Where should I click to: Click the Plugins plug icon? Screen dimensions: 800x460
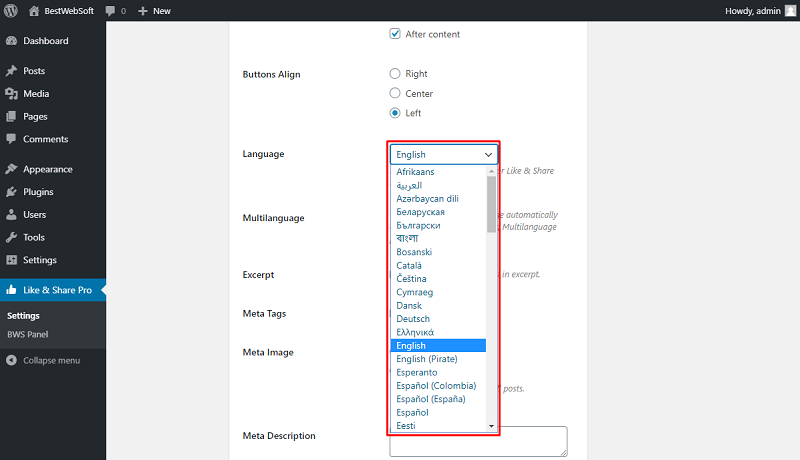coord(11,192)
